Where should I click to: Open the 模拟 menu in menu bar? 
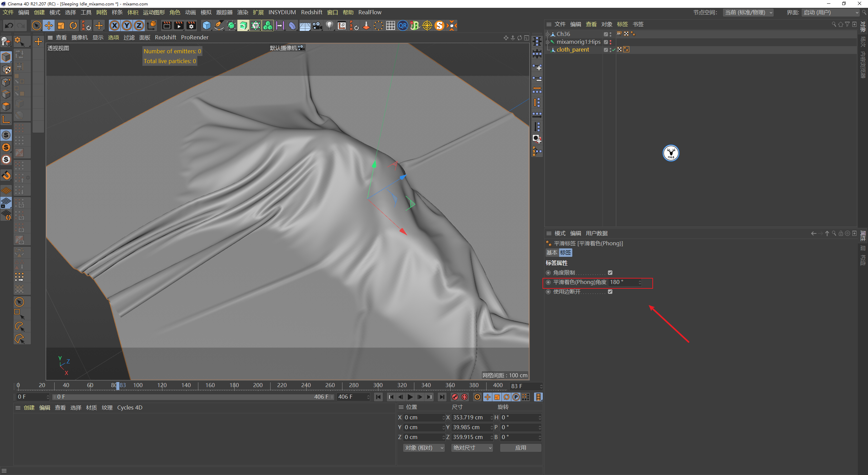click(x=206, y=13)
